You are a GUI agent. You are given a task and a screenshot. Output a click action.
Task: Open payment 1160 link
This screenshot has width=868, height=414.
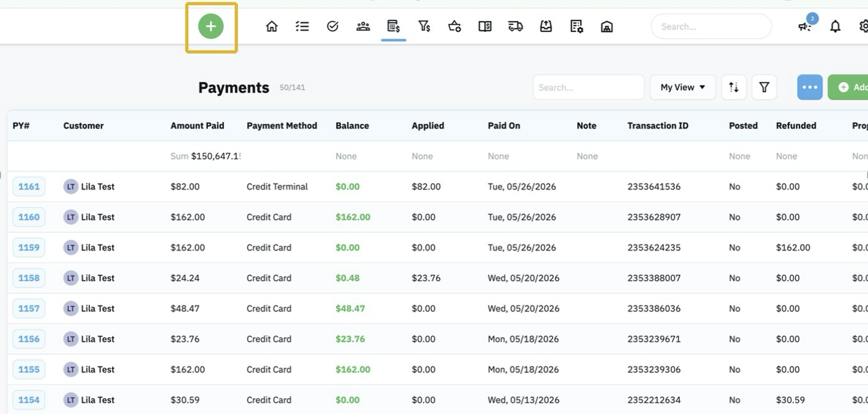[x=29, y=217]
